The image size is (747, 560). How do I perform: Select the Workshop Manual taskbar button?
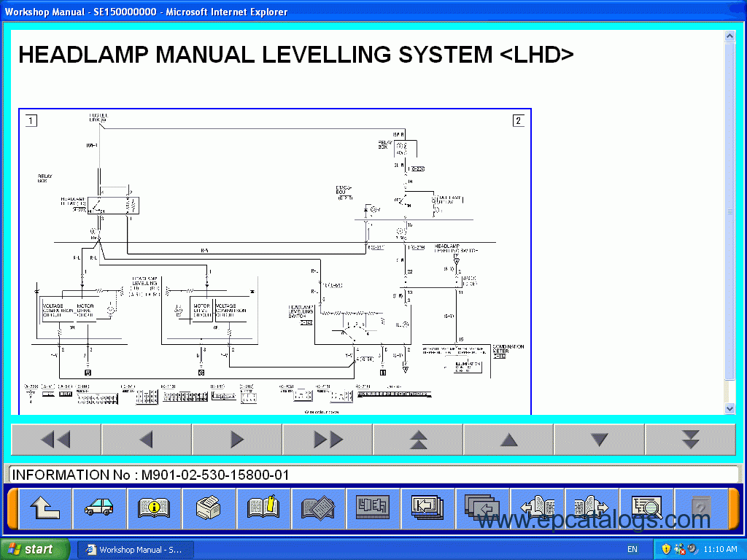135,550
